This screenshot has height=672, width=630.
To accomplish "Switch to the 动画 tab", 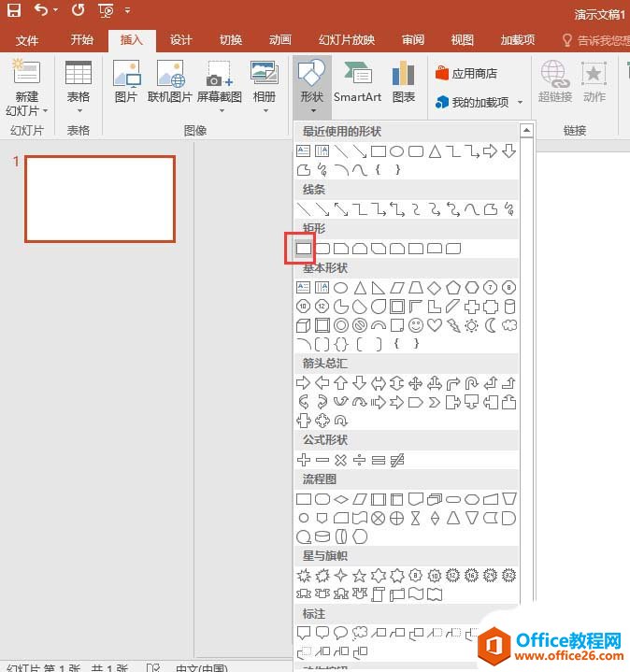I will pyautogui.click(x=280, y=40).
